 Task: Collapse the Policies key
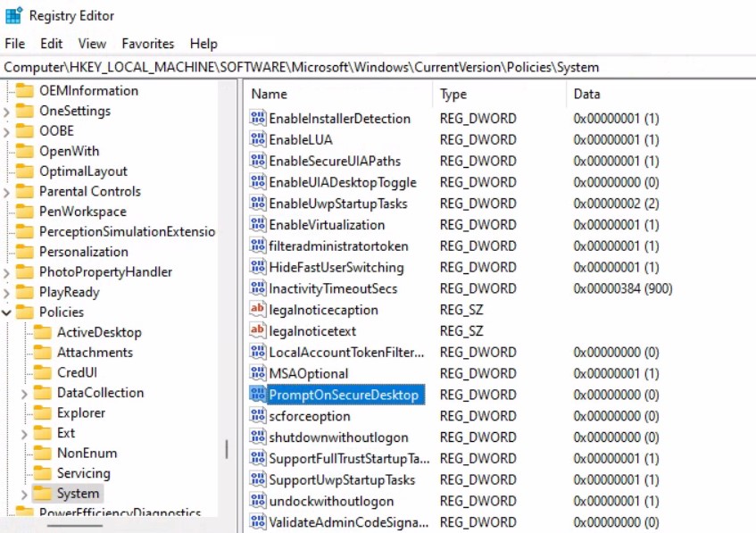6,312
